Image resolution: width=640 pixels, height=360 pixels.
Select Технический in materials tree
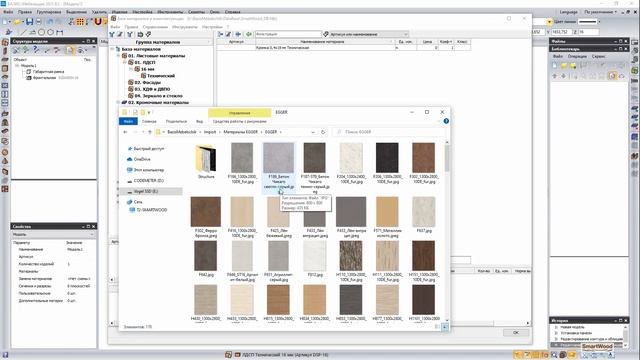tap(161, 76)
